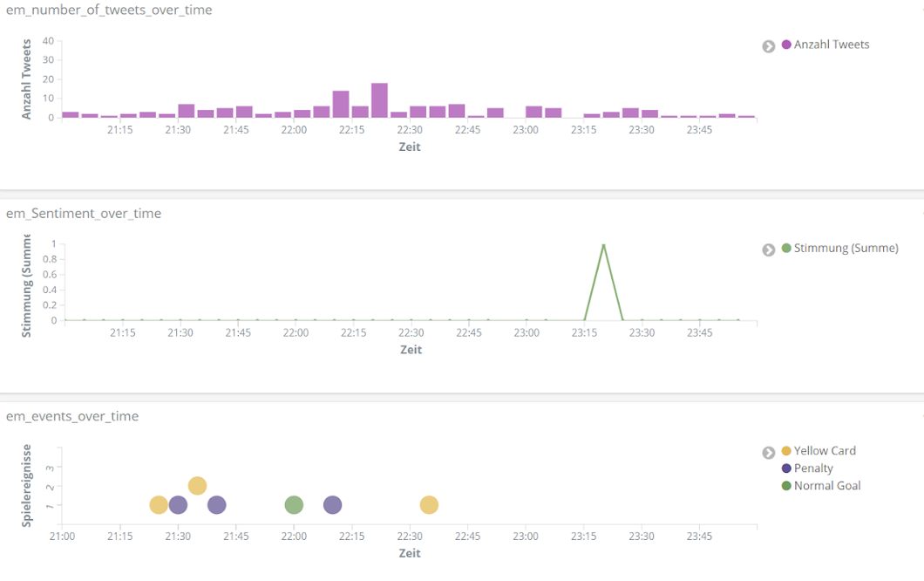Click the dark purple Penalty legend dot

(786, 468)
